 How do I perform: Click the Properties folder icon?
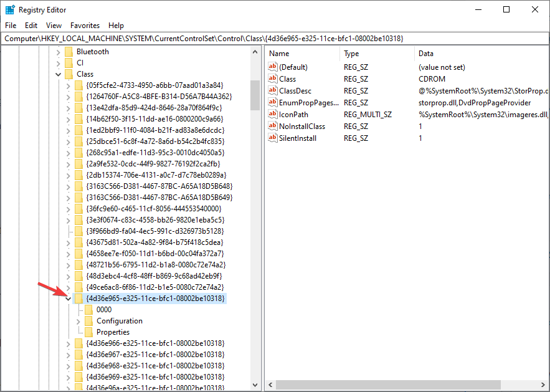click(89, 332)
